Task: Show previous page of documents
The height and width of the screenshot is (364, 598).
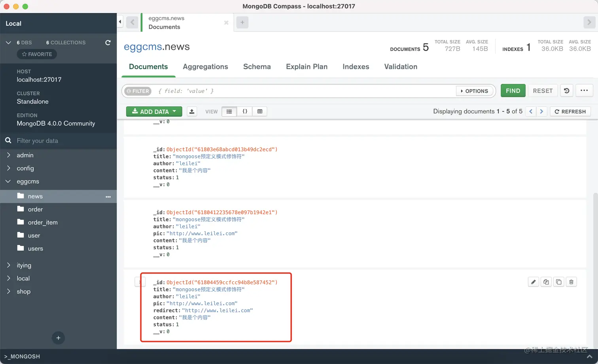Action: (x=531, y=111)
